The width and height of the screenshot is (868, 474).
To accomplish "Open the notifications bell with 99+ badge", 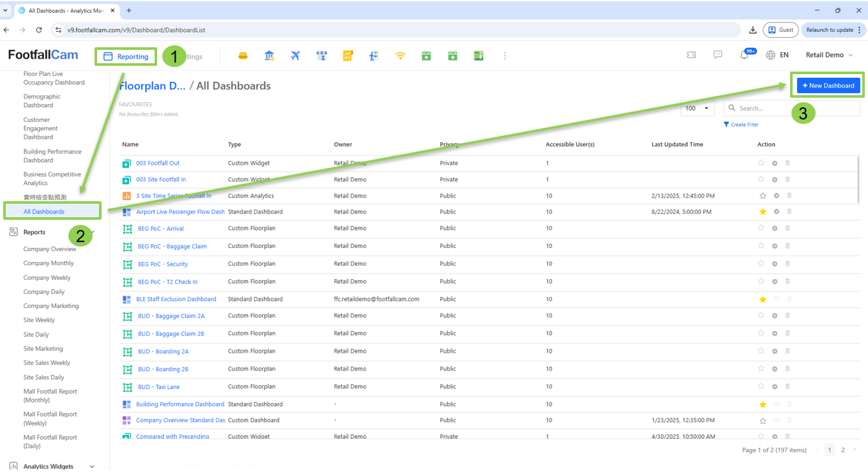I will tap(744, 56).
